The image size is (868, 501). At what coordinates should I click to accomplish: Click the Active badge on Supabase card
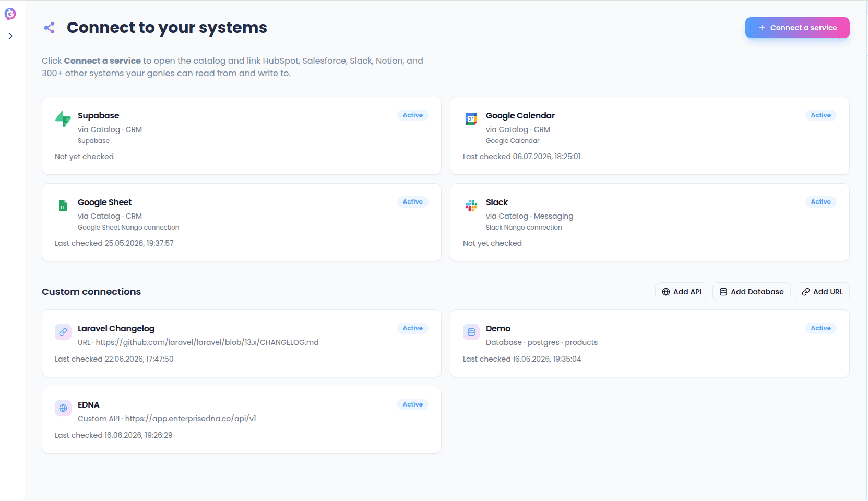click(x=412, y=115)
